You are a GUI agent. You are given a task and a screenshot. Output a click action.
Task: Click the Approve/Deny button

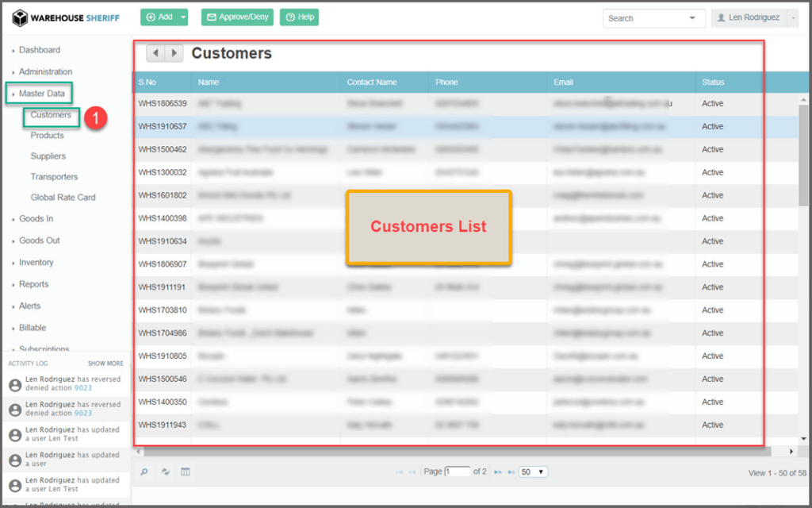tap(236, 17)
